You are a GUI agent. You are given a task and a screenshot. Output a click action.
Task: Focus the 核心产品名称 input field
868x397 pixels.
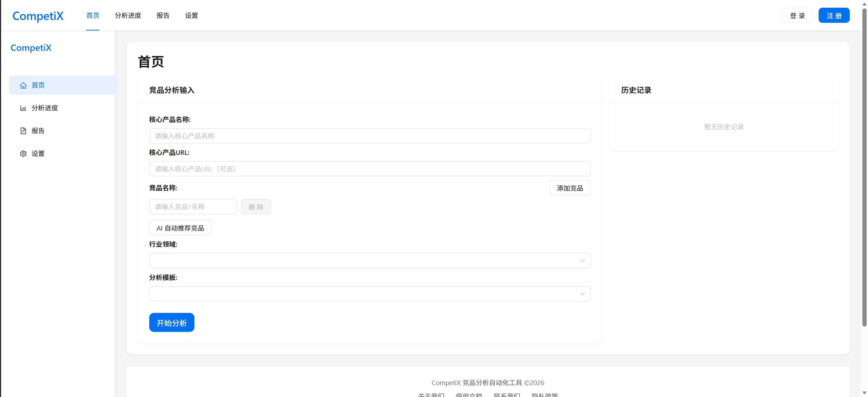(x=370, y=136)
